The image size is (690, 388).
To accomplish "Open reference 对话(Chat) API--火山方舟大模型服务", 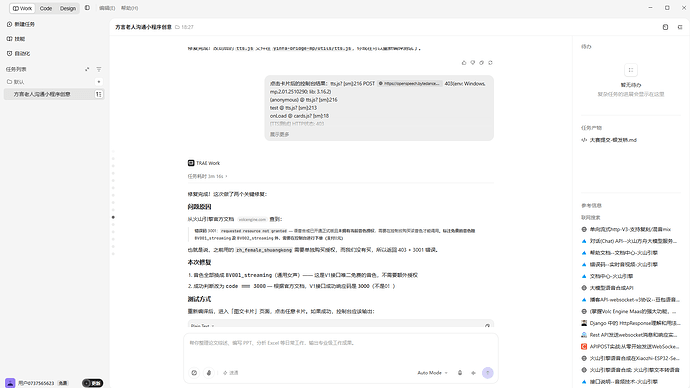I will pos(629,241).
